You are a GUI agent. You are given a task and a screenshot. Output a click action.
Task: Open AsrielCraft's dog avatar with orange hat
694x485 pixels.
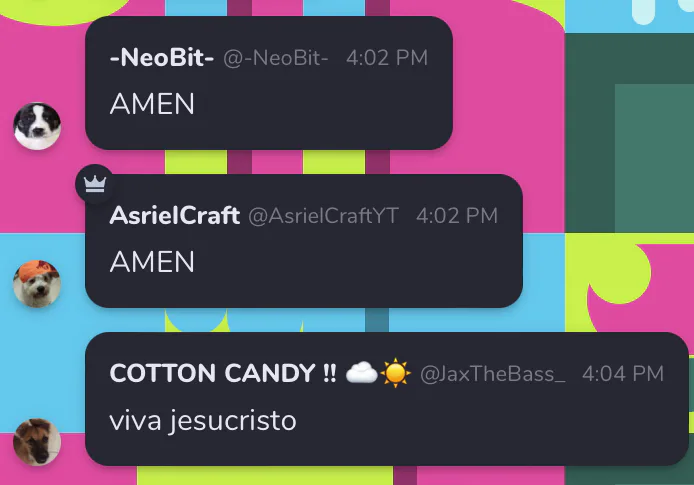point(37,284)
